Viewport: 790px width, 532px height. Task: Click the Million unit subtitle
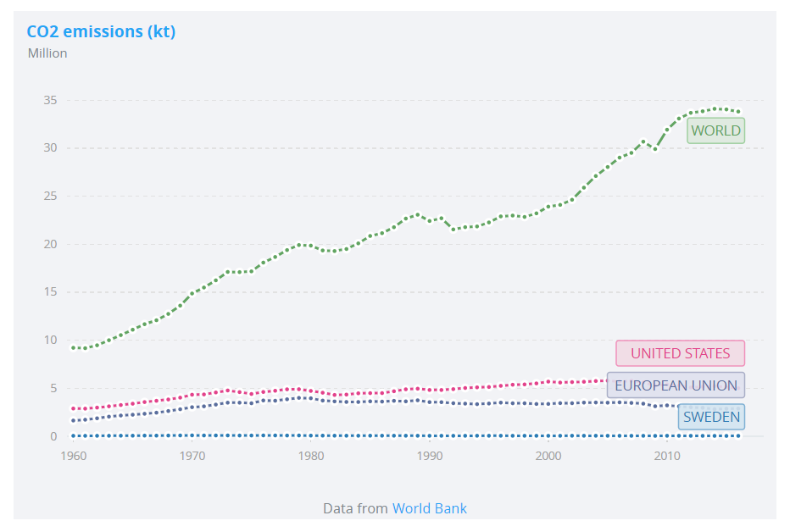47,53
